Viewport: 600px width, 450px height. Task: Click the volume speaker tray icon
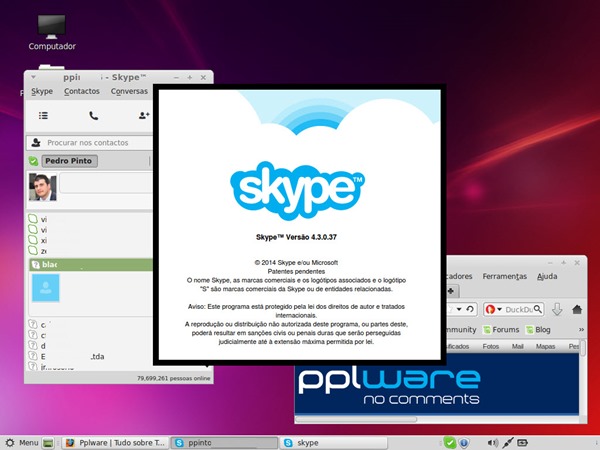coord(493,443)
